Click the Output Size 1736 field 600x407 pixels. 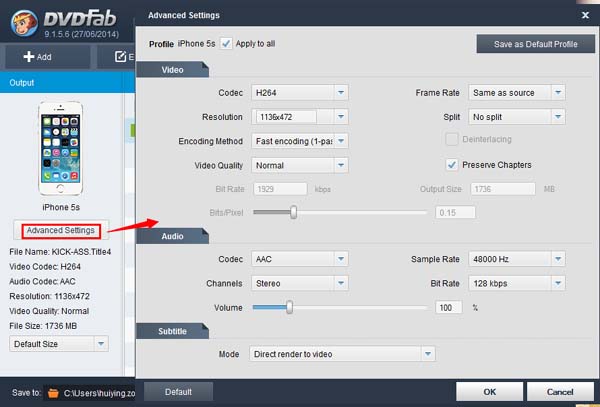click(503, 189)
